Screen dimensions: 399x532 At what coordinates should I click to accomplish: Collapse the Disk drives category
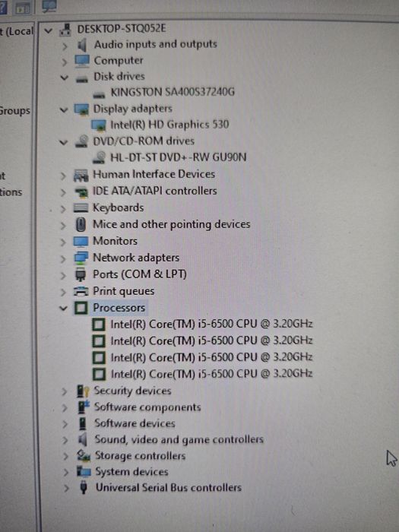tap(64, 78)
